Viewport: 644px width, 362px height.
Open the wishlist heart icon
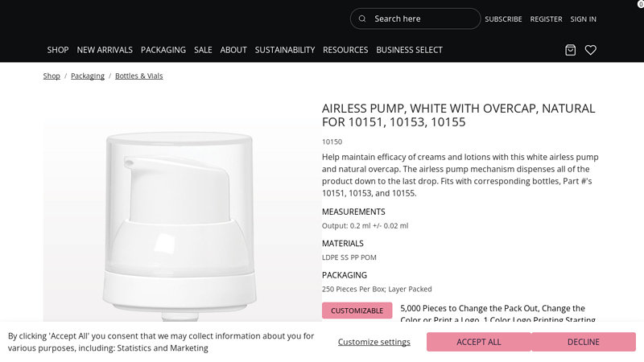pyautogui.click(x=591, y=50)
